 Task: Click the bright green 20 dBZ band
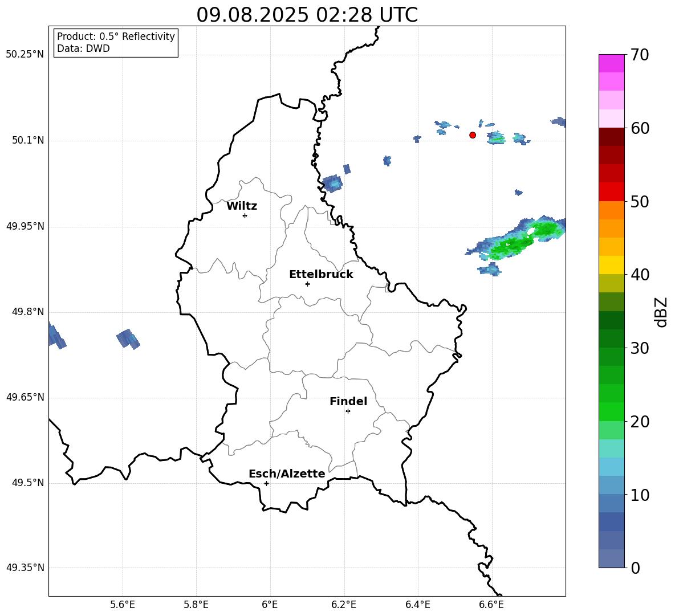[611, 411]
